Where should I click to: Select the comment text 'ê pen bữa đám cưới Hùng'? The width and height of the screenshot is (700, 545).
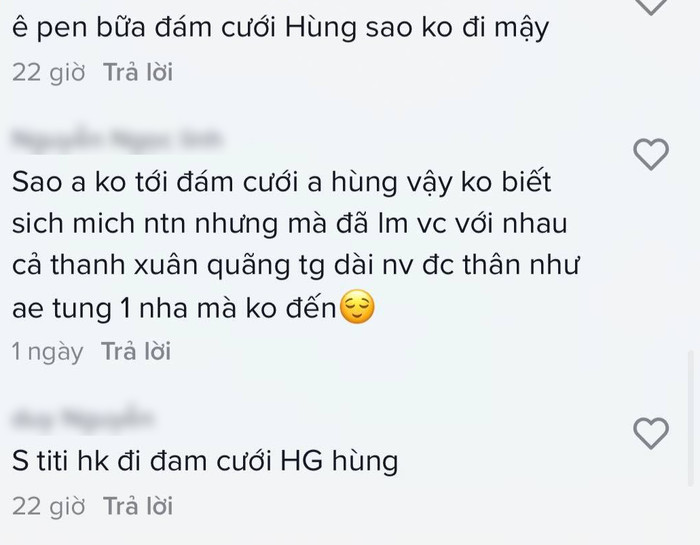click(184, 28)
